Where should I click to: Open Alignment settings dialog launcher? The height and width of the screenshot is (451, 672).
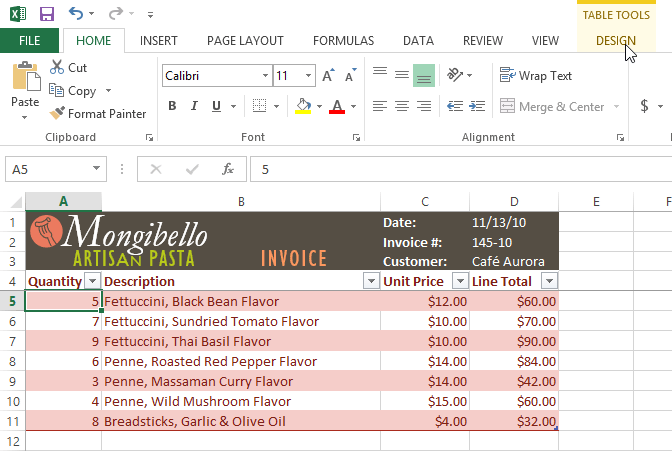(620, 137)
